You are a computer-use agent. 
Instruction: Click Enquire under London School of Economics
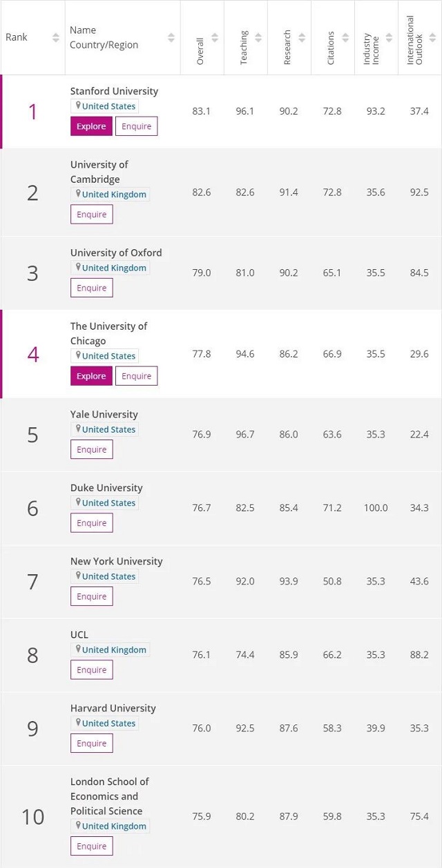tap(91, 846)
